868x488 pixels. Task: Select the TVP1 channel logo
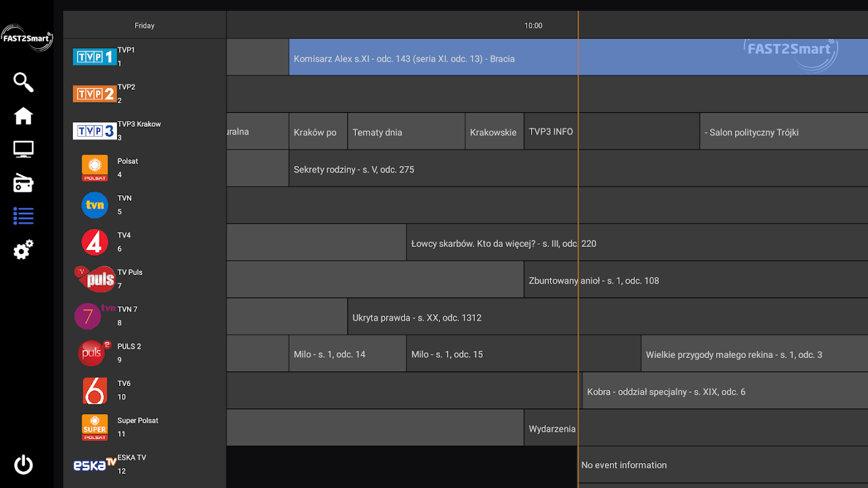(95, 57)
